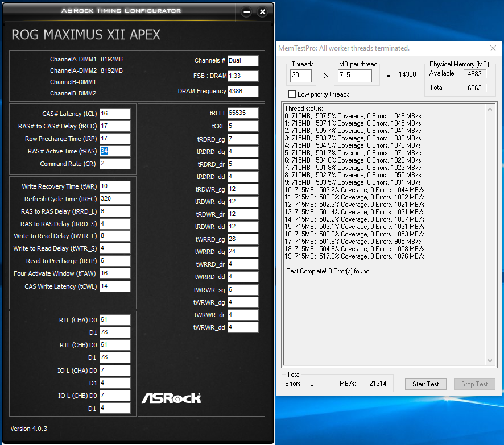The height and width of the screenshot is (445, 504).
Task: Select thread 19 status line
Action: pos(354,256)
